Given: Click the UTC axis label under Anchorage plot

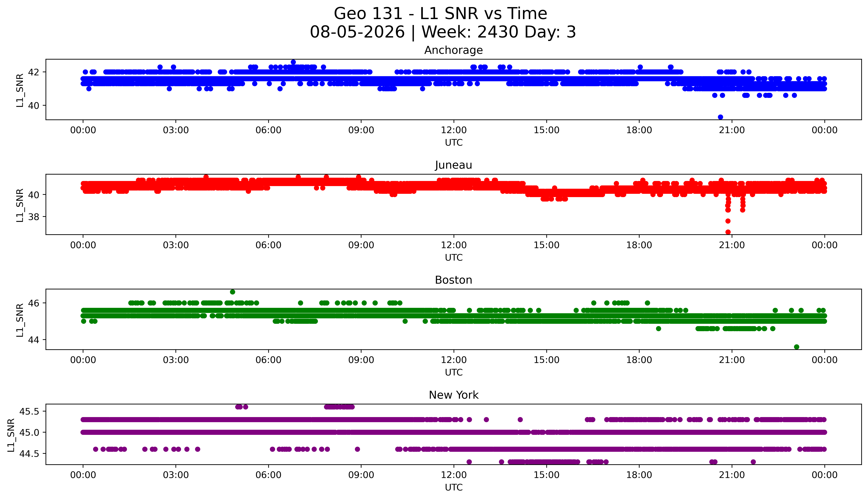Looking at the screenshot, I should (x=454, y=143).
